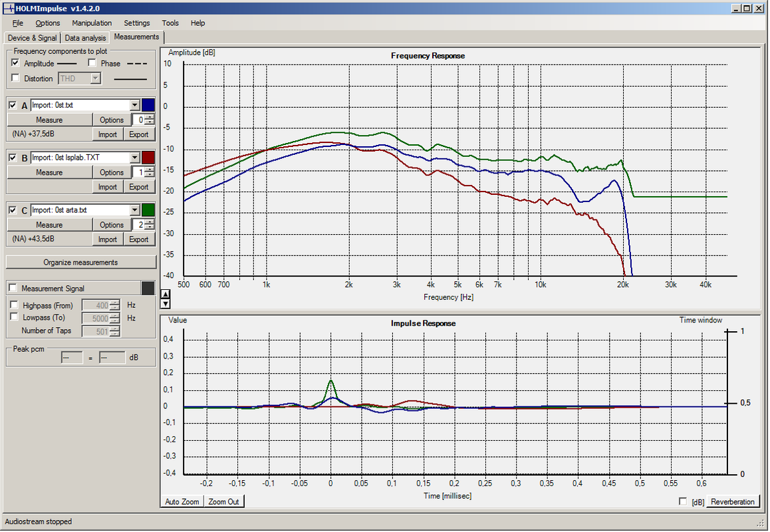Enable the Highpass (From) checkbox
Viewport: 770px width, 532px height.
click(x=14, y=305)
